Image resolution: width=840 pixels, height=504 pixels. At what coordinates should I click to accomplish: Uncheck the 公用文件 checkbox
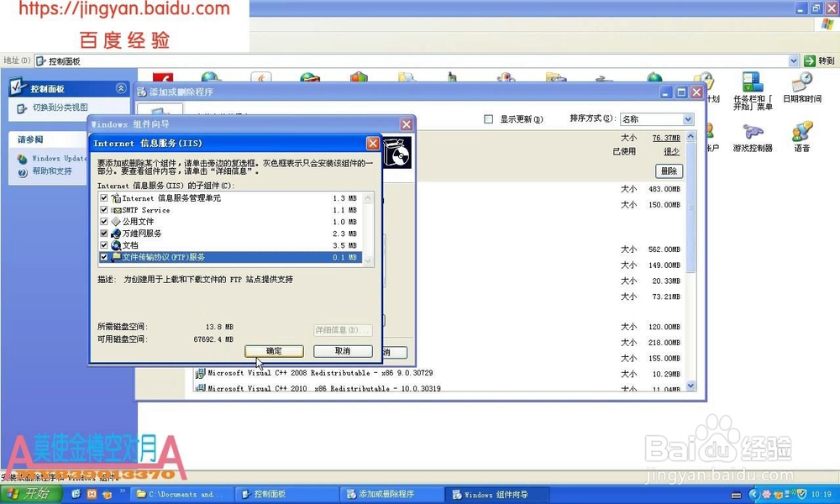(104, 222)
